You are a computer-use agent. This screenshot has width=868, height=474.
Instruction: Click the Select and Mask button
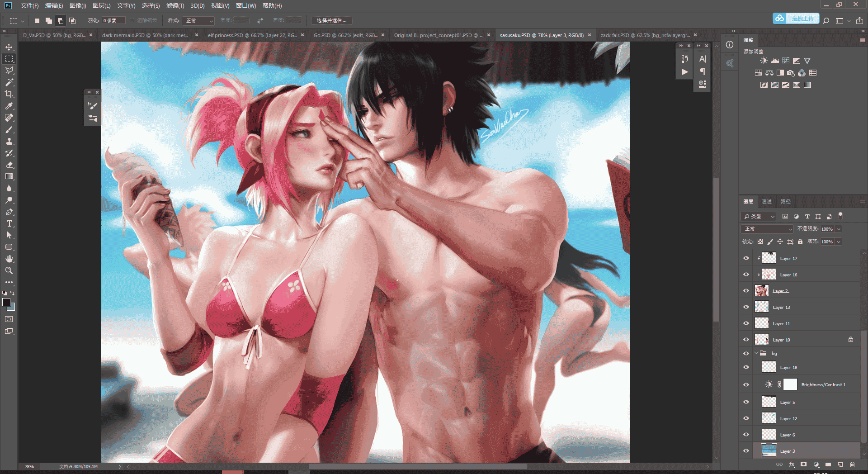tap(331, 20)
